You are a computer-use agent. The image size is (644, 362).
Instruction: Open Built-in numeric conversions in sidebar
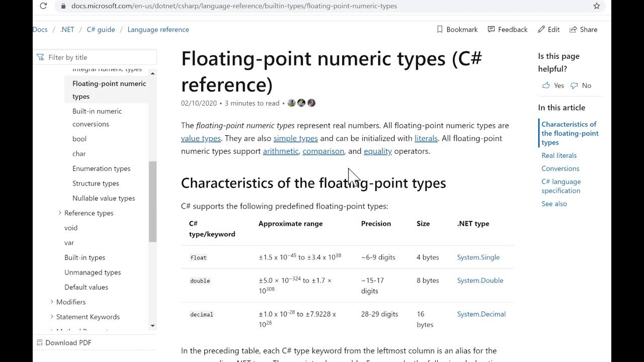(x=97, y=118)
